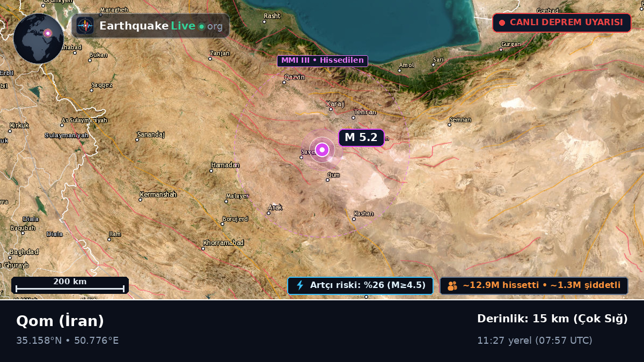Viewport: 644px width, 362px height.
Task: Click the Amol city label
Action: tap(407, 65)
